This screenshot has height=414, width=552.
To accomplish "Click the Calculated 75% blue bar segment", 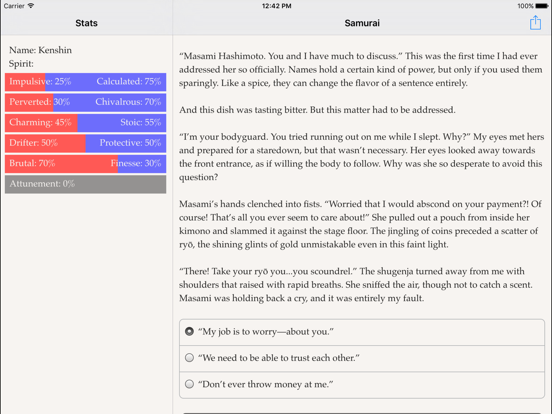I will coord(106,82).
